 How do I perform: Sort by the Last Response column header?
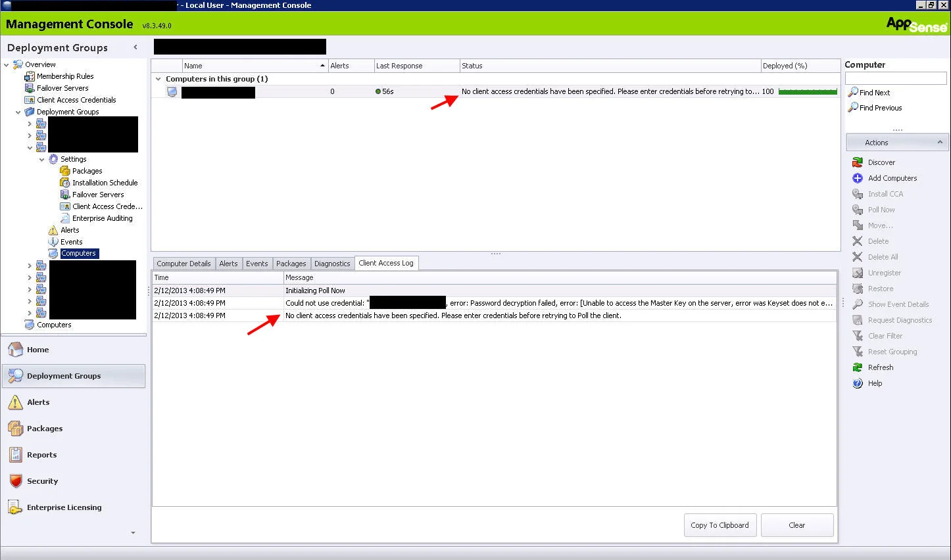coord(417,66)
